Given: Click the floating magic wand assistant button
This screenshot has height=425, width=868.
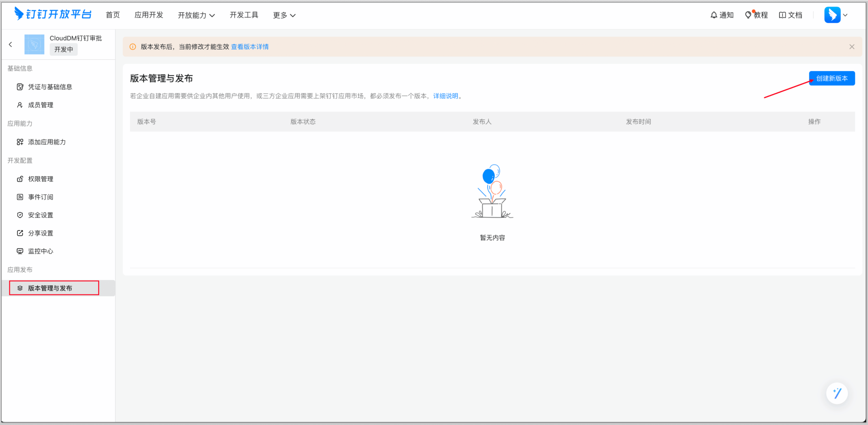Looking at the screenshot, I should tap(837, 393).
